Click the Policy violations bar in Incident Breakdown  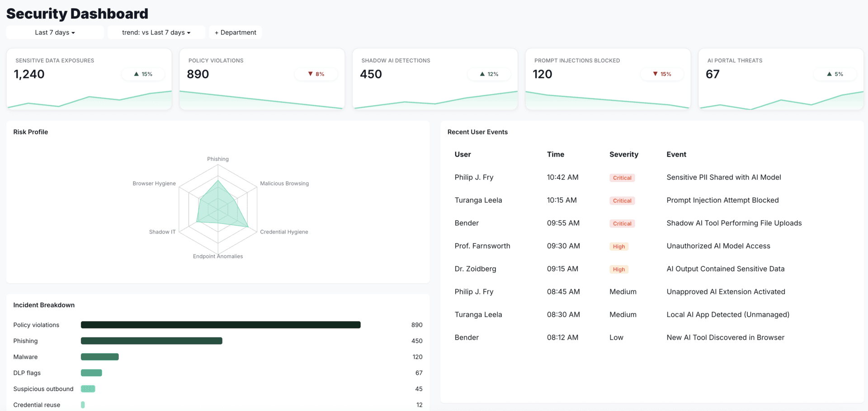pos(221,324)
